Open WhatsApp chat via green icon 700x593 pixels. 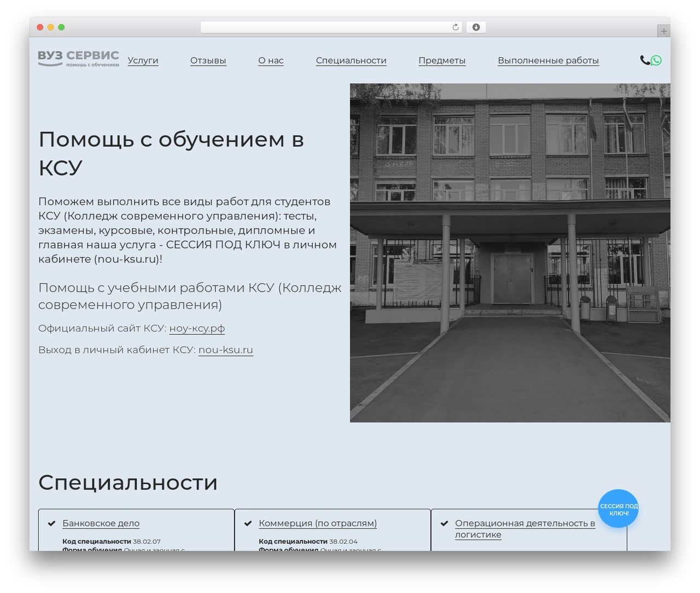(x=656, y=60)
